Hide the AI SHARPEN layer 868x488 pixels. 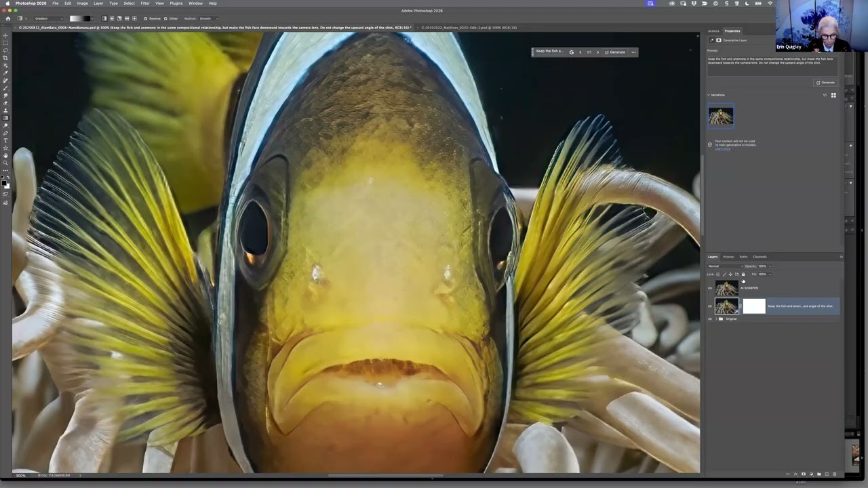[x=710, y=288]
